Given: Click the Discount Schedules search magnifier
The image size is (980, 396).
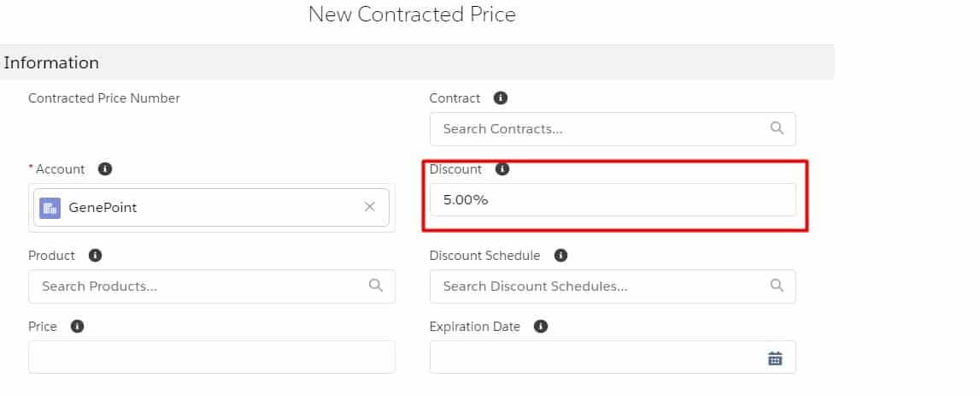Looking at the screenshot, I should coord(777,286).
